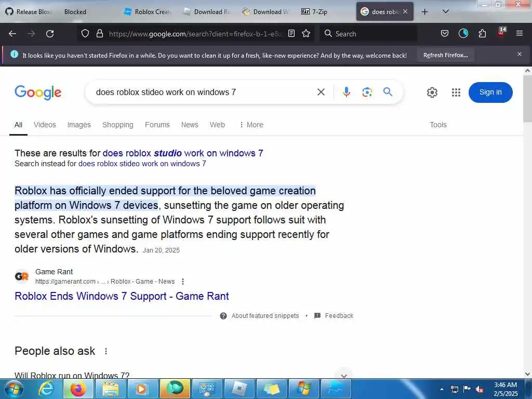Open the circular blue toolbar extension
This screenshot has width=532, height=399.
pyautogui.click(x=463, y=33)
